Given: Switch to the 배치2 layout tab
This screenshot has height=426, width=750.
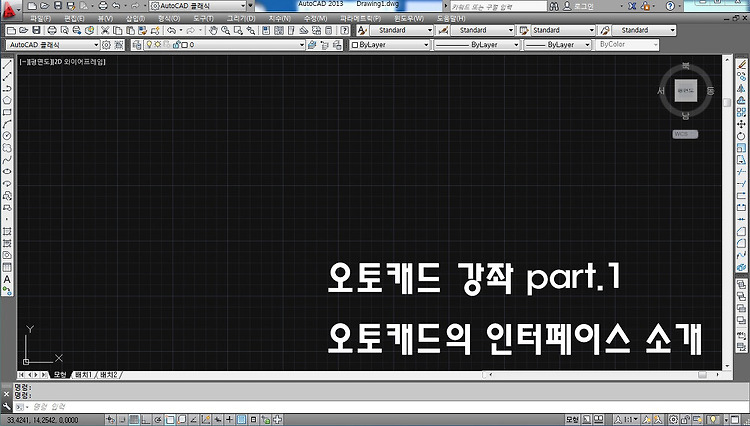Looking at the screenshot, I should coord(108,375).
